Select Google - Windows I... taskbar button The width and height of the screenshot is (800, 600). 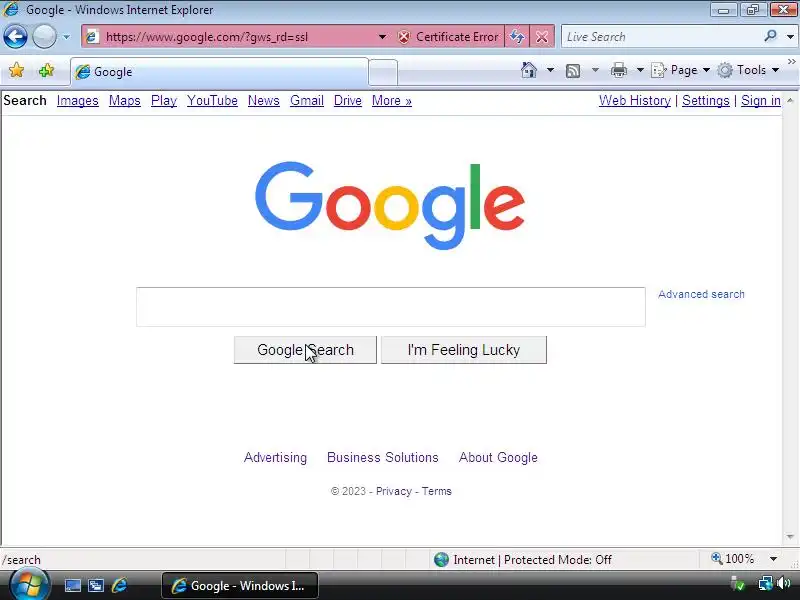[240, 586]
